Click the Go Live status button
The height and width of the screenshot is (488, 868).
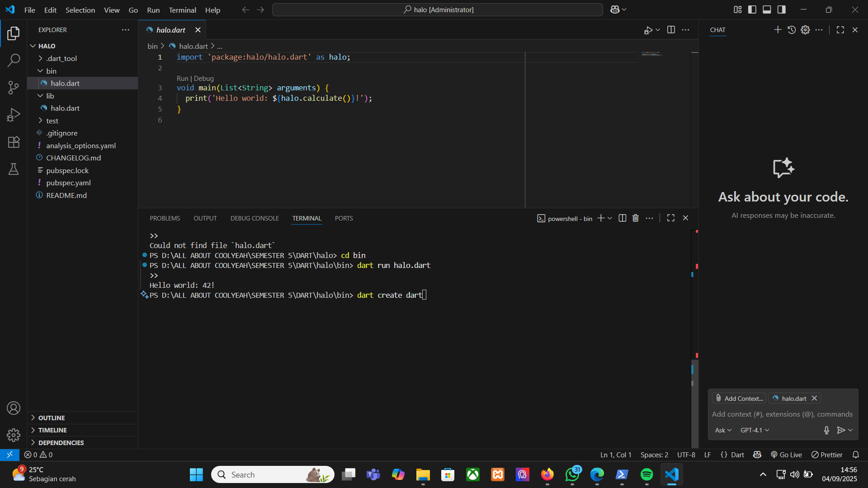click(x=786, y=455)
